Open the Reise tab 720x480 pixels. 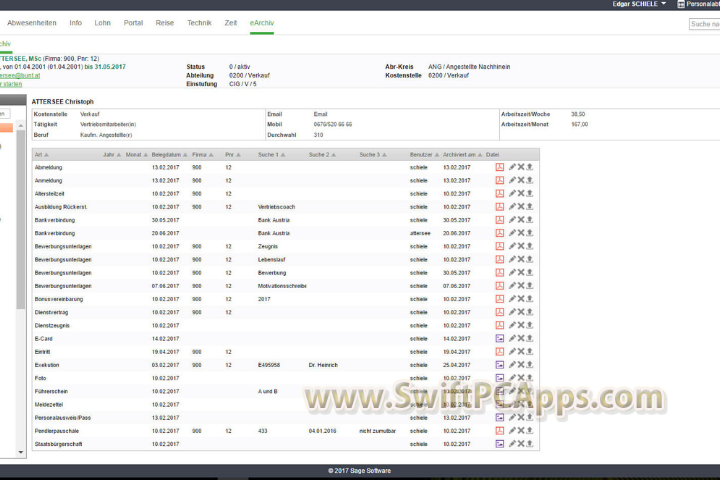tap(164, 23)
